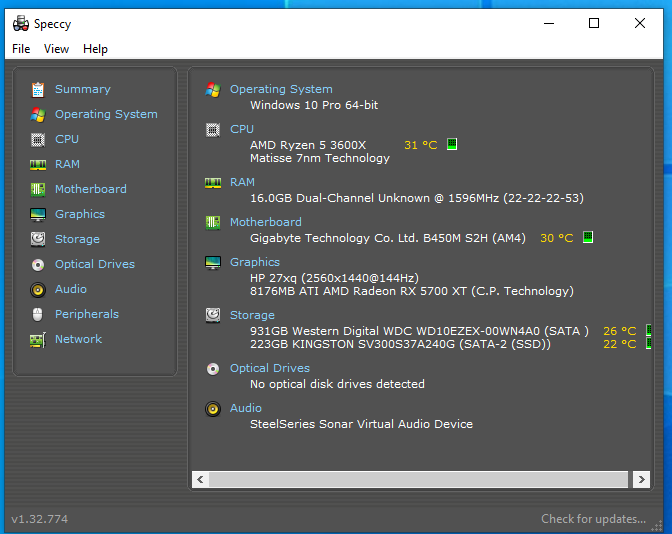Go to the RAM section in sidebar

point(67,164)
